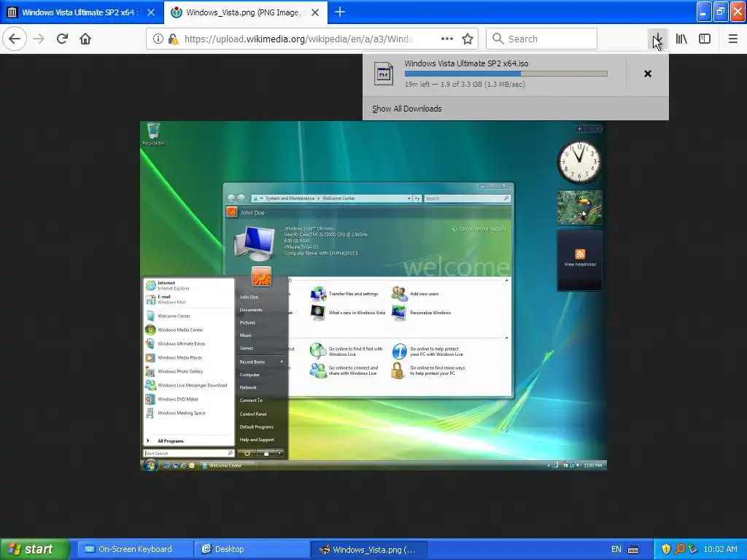Click the padlock warning icon in address bar
Screen dimensions: 747x560
click(x=173, y=39)
